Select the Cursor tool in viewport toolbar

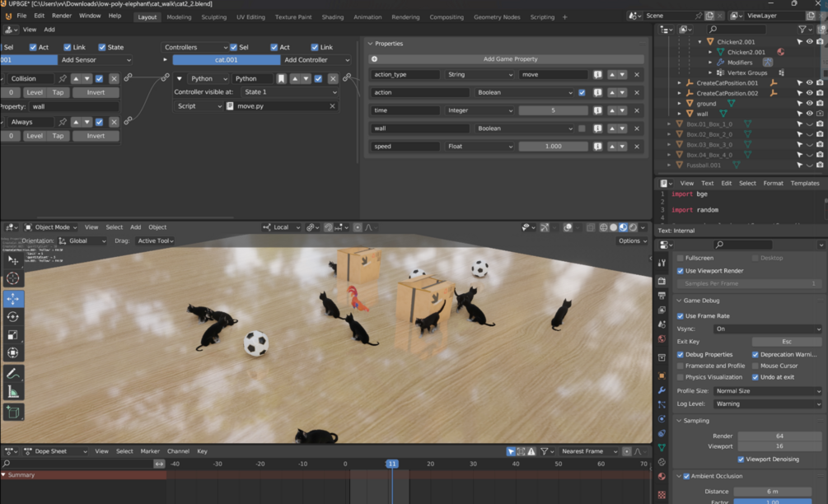(x=13, y=278)
